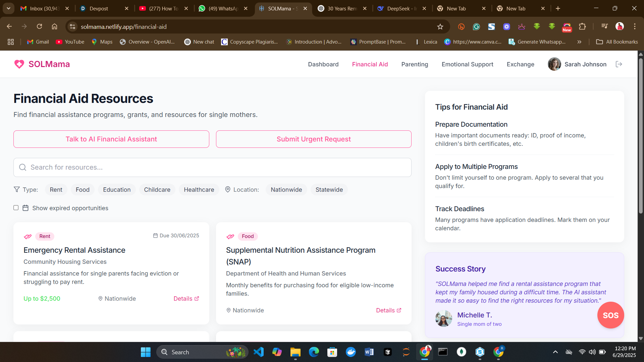The image size is (644, 362).
Task: Toggle the Rent type filter chip
Action: point(56,190)
